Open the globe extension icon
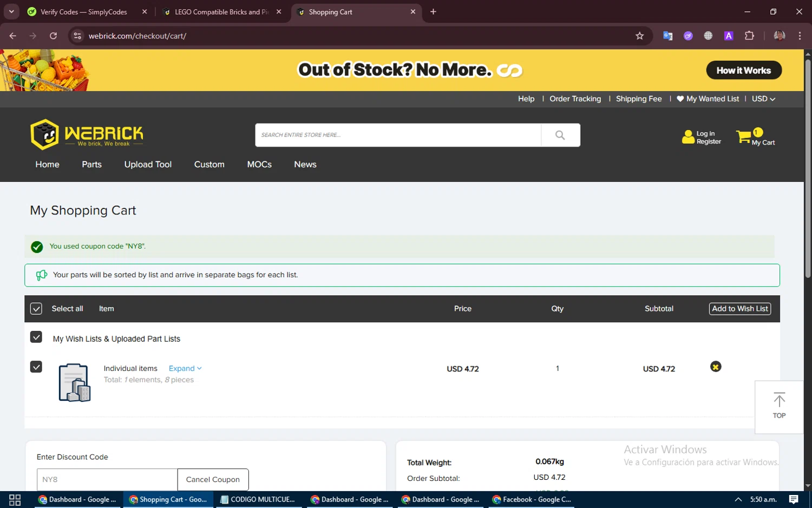Image resolution: width=812 pixels, height=508 pixels. click(708, 36)
